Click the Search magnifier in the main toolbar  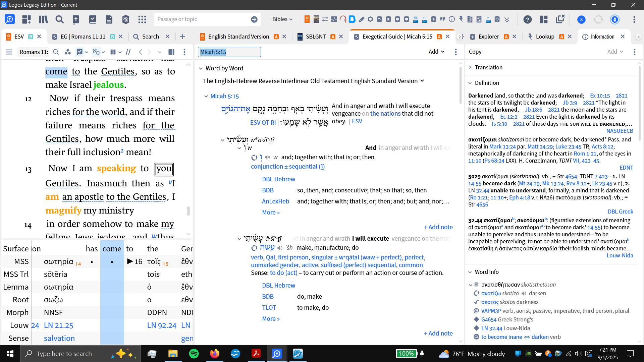(x=60, y=19)
